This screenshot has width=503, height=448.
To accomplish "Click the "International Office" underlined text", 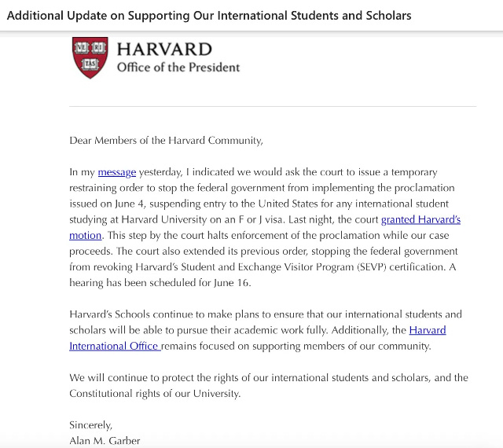I will point(115,346).
